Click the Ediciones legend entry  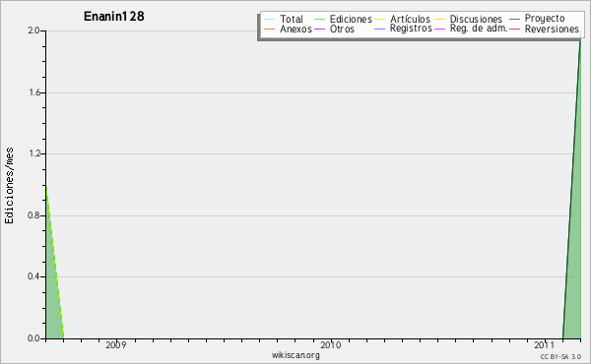pos(351,19)
